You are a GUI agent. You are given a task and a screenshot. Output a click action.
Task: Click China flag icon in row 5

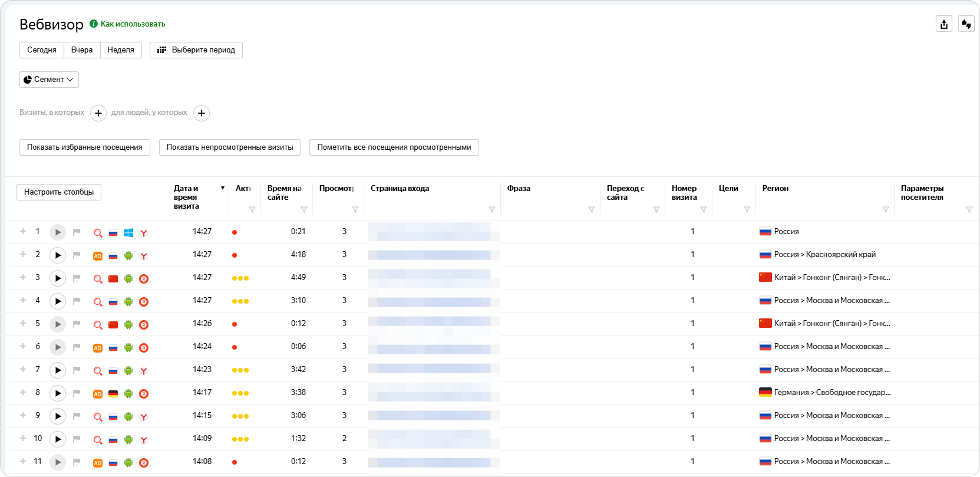click(113, 325)
